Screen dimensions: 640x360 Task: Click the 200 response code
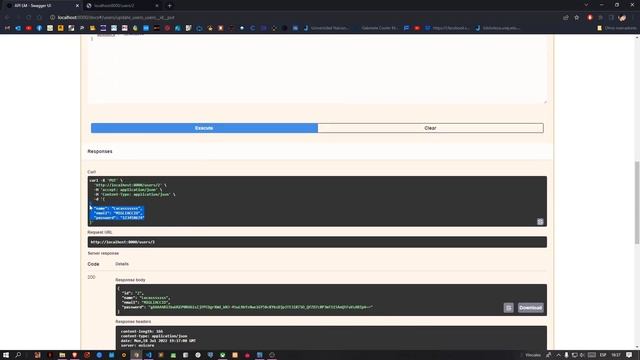91,277
